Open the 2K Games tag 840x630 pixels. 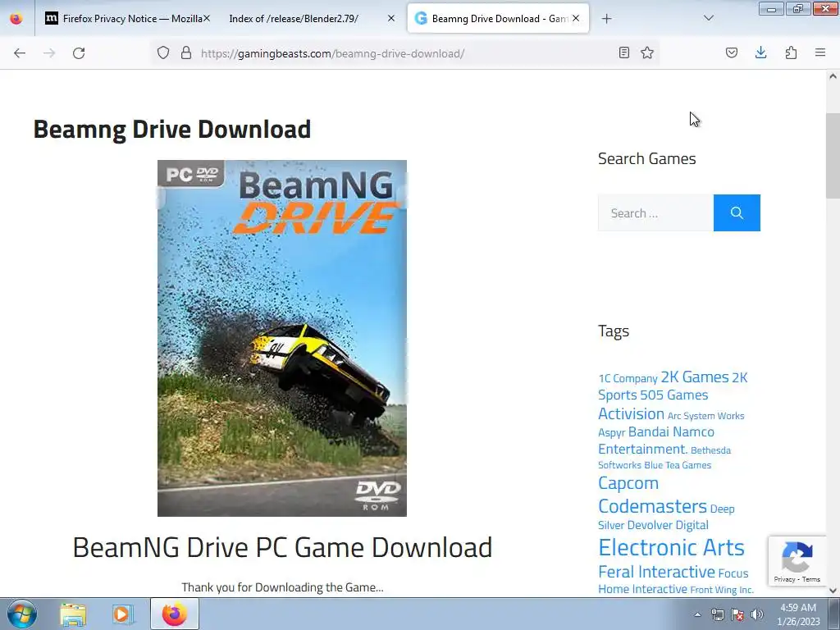coord(694,377)
